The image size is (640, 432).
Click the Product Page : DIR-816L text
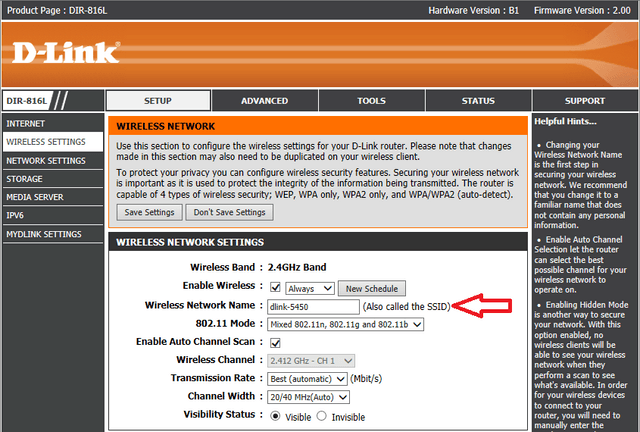click(x=57, y=10)
